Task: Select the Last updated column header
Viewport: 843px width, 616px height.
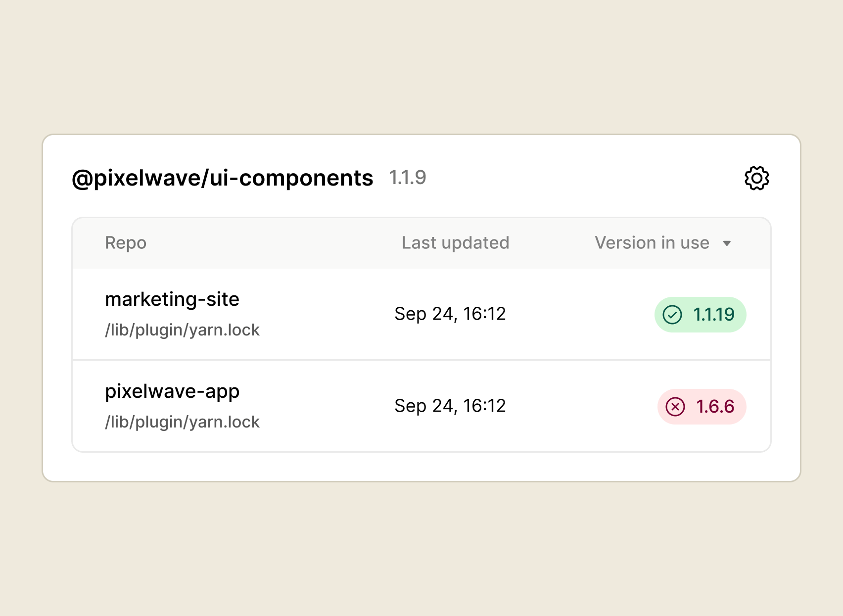Action: coord(455,242)
